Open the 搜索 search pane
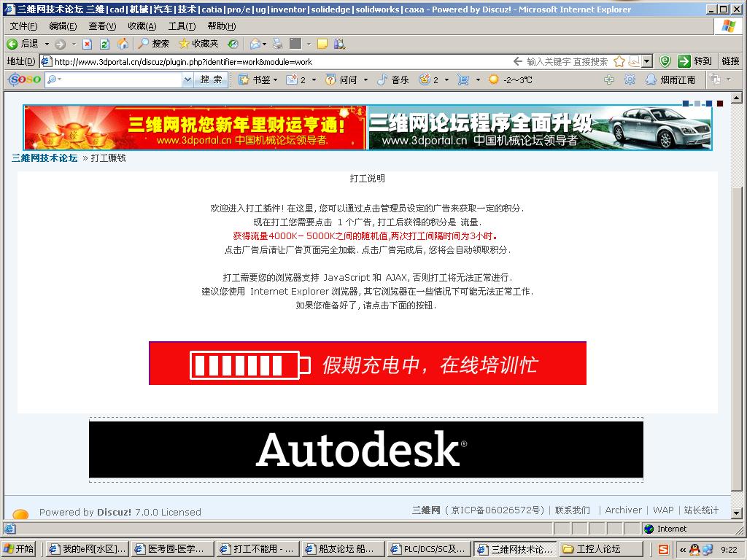 [154, 44]
